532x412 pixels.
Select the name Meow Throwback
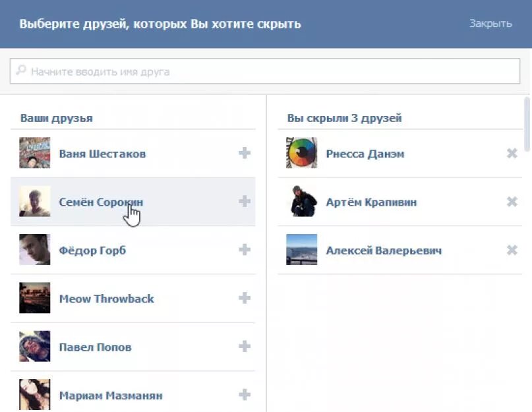point(107,299)
